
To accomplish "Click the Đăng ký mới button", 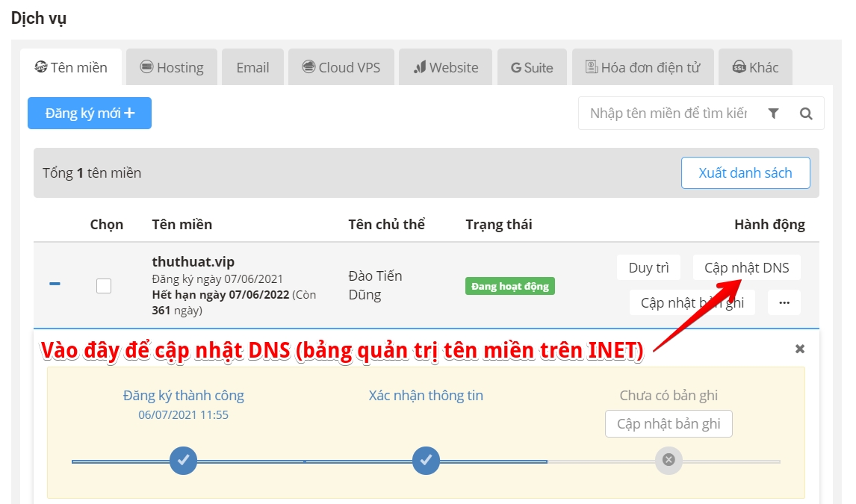I will (x=89, y=113).
